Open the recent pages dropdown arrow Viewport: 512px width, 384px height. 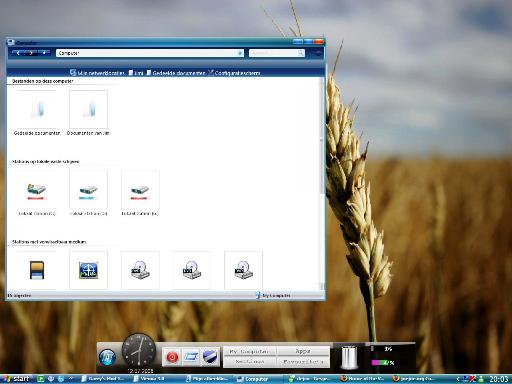[44, 53]
